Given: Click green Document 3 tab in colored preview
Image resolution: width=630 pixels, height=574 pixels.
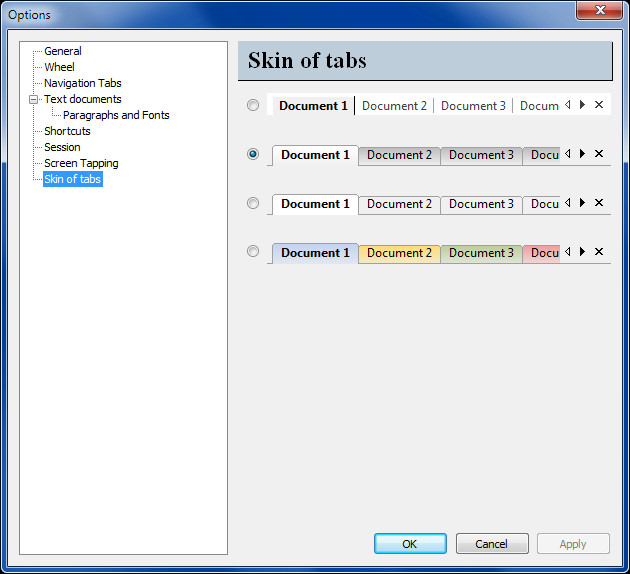Looking at the screenshot, I should pos(481,253).
